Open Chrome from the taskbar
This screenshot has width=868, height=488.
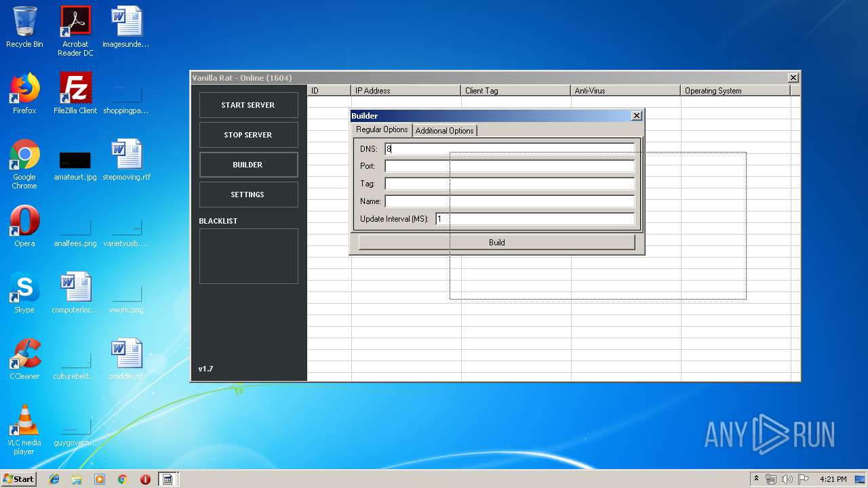122,479
